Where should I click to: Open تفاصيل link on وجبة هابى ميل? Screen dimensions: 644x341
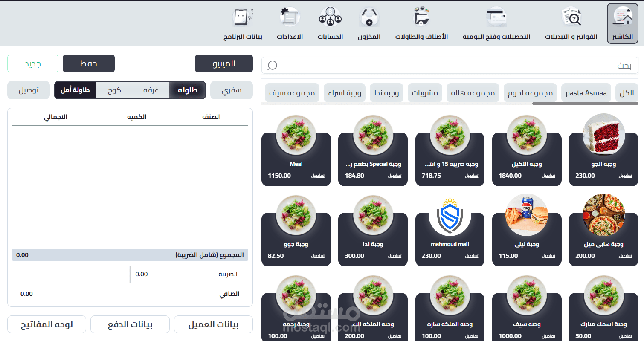click(x=625, y=256)
